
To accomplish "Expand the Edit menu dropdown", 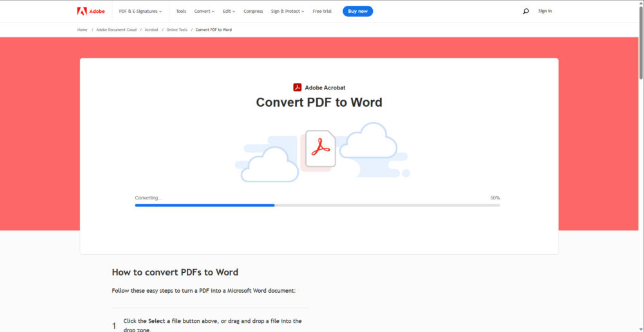I will pyautogui.click(x=229, y=12).
